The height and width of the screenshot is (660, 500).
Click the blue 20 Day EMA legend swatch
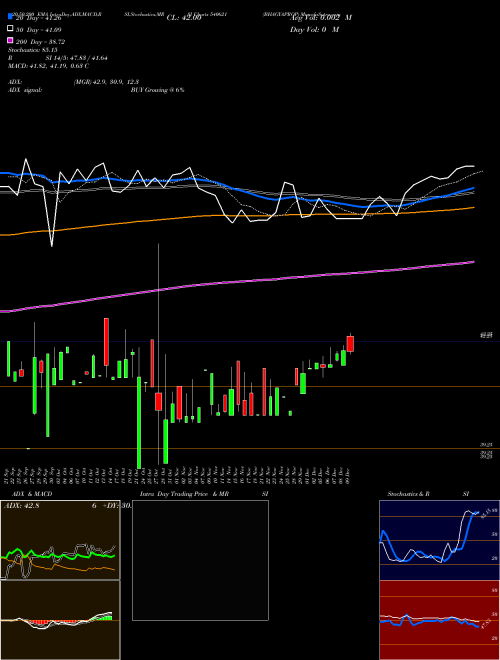coord(10,17)
